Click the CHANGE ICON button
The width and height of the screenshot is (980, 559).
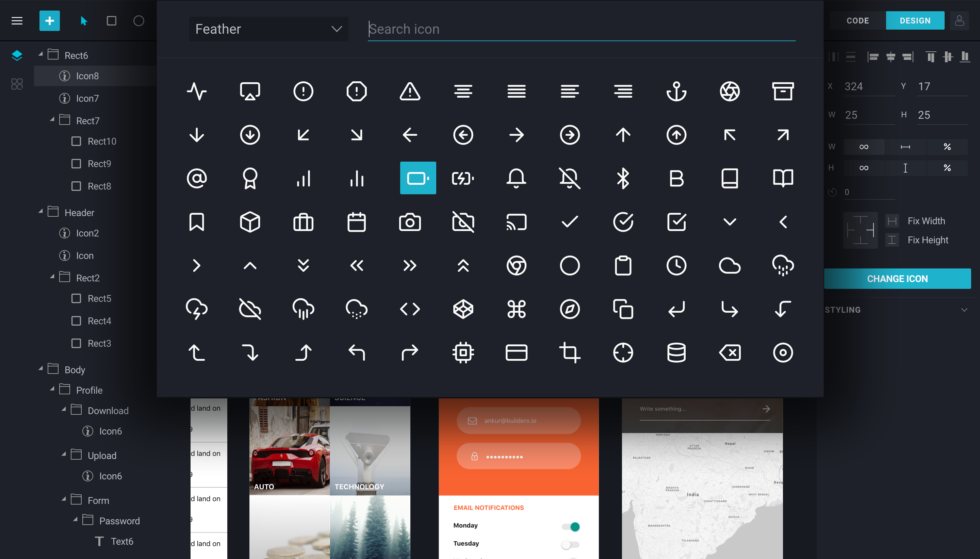click(x=897, y=279)
